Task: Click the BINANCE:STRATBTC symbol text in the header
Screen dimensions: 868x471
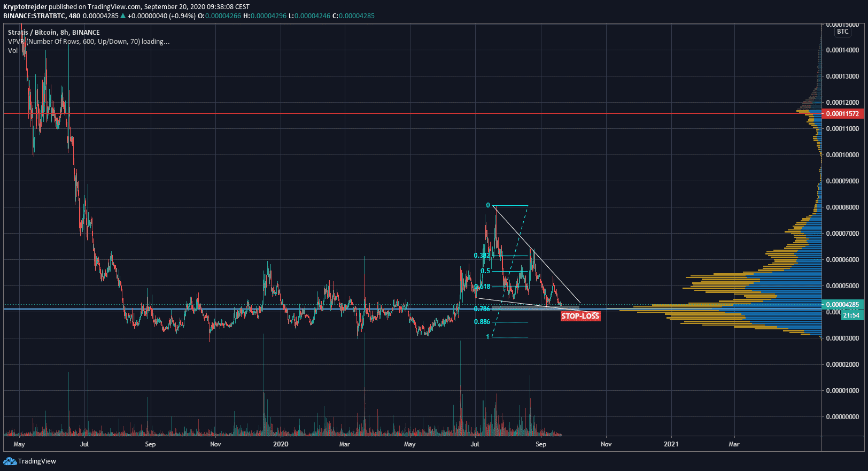Action: [x=34, y=16]
